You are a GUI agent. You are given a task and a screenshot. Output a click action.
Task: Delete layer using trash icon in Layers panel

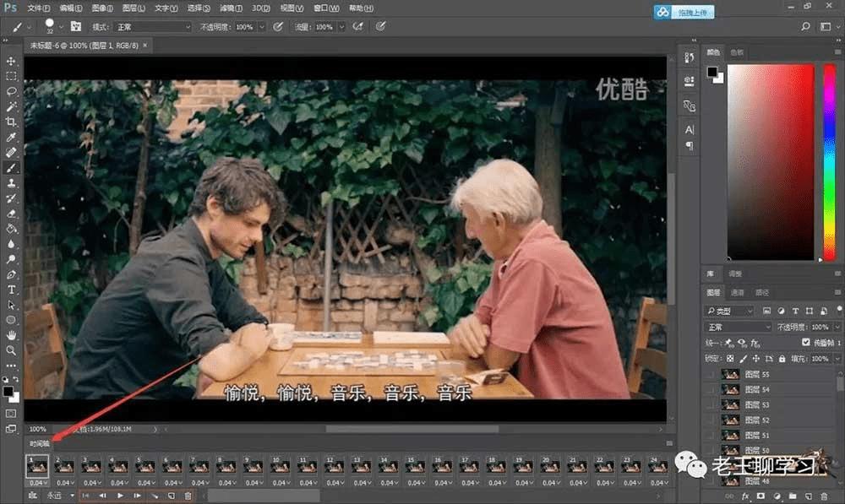[x=824, y=496]
